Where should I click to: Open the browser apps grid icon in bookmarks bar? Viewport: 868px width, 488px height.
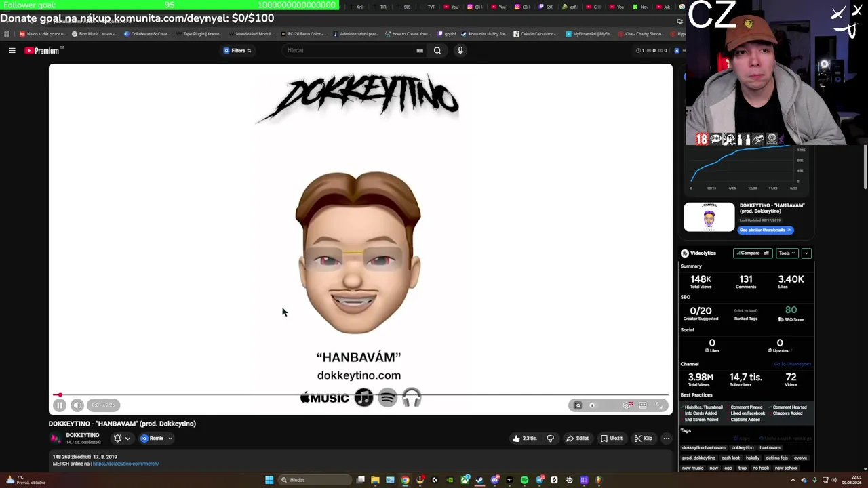tap(7, 34)
